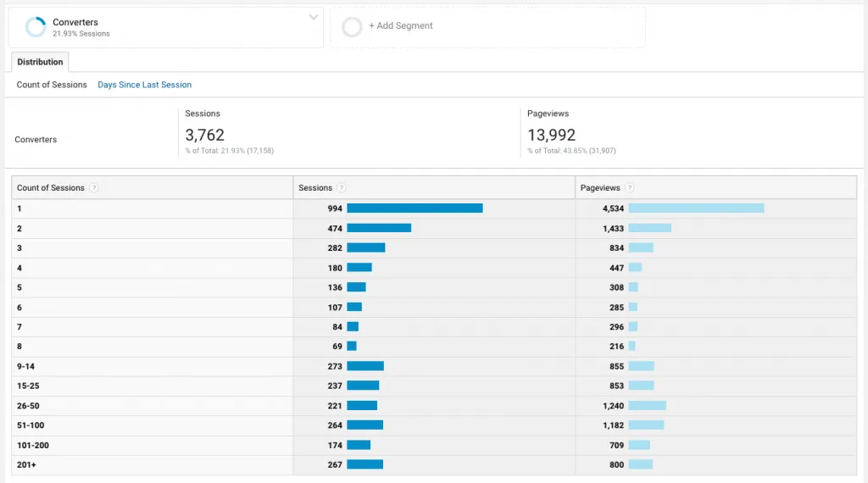
Task: Open the Converters segment dropdown arrow
Action: [314, 17]
